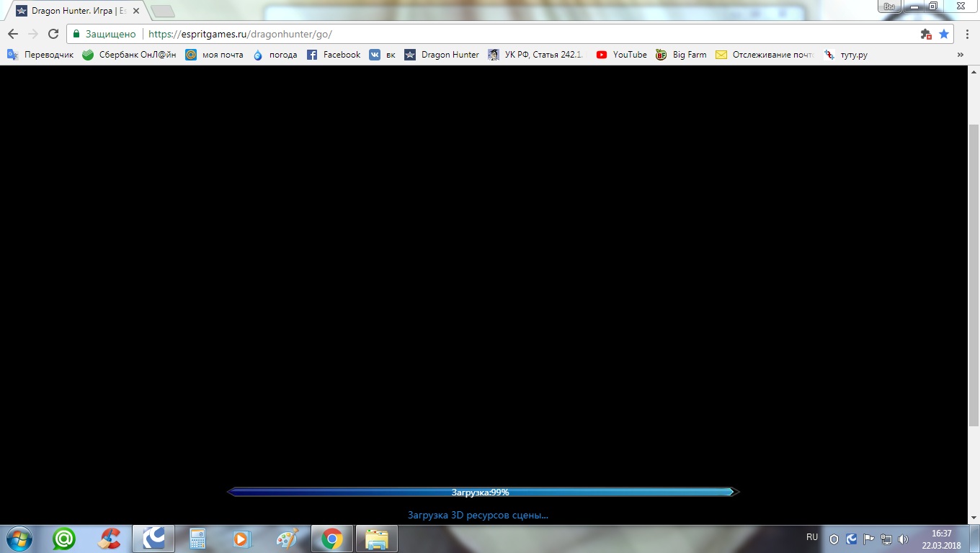Screen dimensions: 980x553
Task: Expand the hidden bookmarks overflow chevron
Action: coord(960,55)
